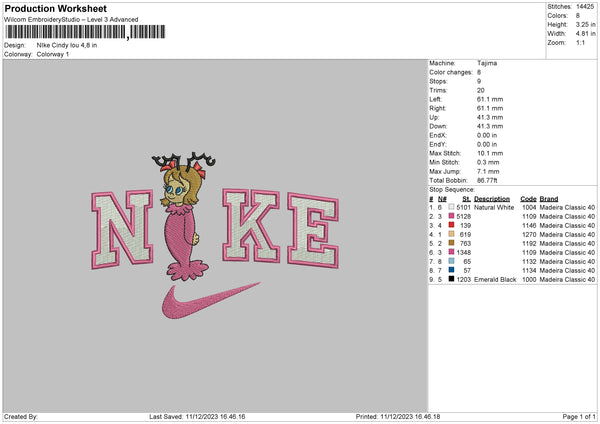Image resolution: width=600 pixels, height=424 pixels.
Task: Click the 'Up:' margin value 41.3 mm
Action: pyautogui.click(x=490, y=117)
